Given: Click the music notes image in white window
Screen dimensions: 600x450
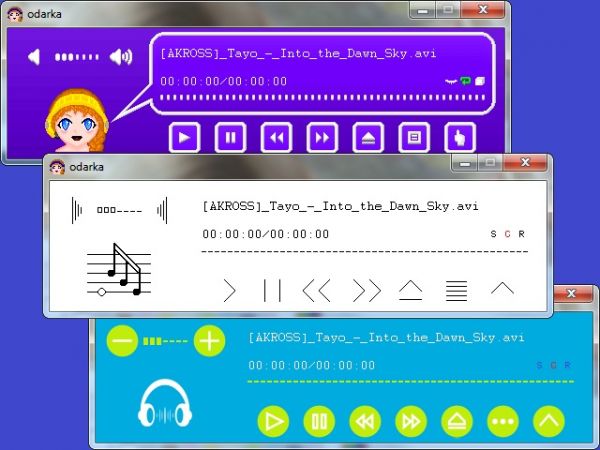Looking at the screenshot, I should (x=119, y=270).
